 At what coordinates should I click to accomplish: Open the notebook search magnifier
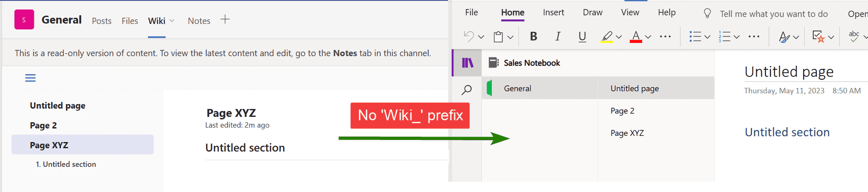[x=467, y=90]
